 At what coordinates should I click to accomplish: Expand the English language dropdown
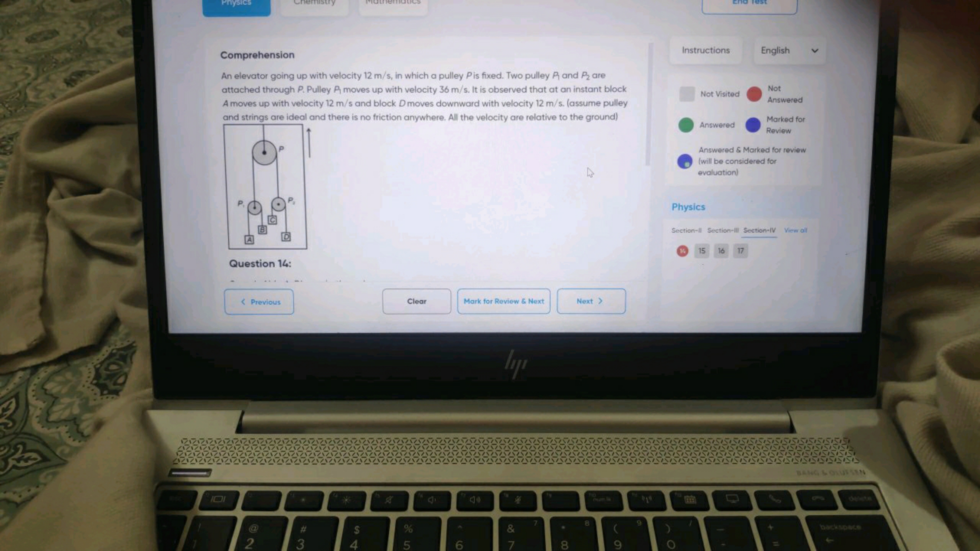coord(788,50)
